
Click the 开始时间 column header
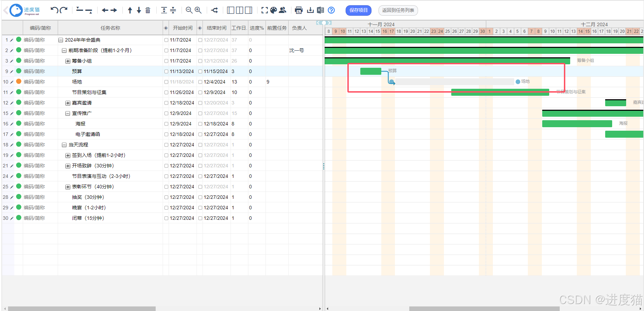point(183,28)
